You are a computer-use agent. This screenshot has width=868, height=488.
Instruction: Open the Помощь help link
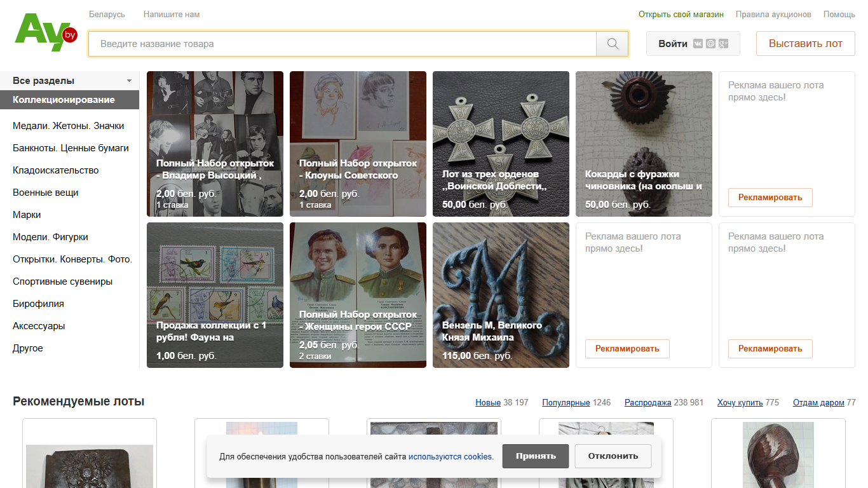839,14
